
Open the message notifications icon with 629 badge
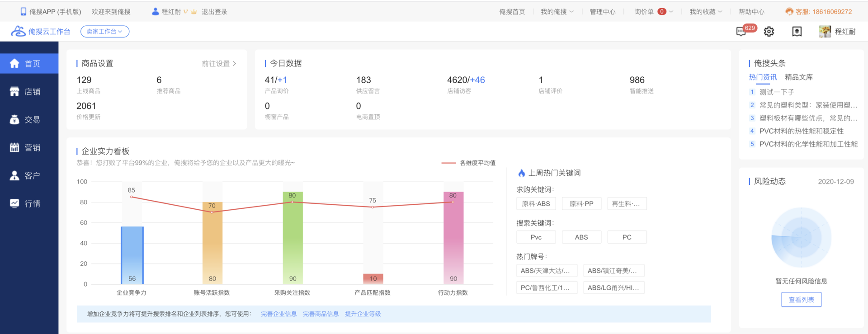pos(741,31)
